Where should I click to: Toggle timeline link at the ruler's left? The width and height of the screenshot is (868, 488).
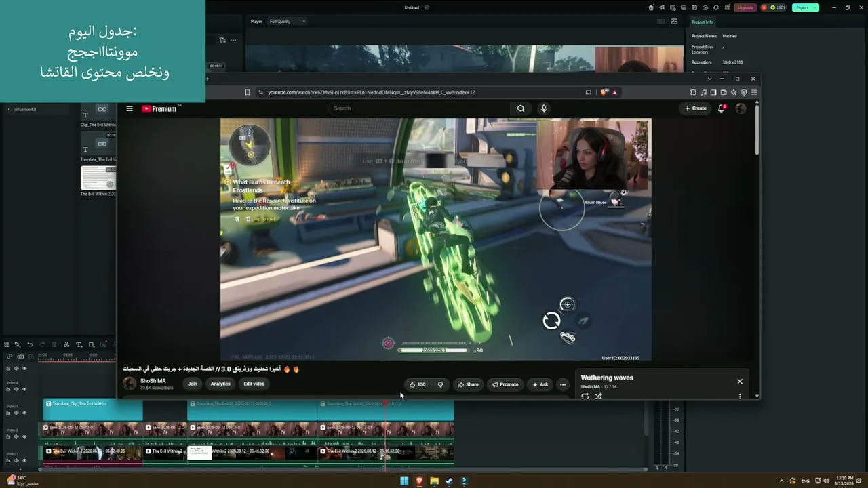9,357
